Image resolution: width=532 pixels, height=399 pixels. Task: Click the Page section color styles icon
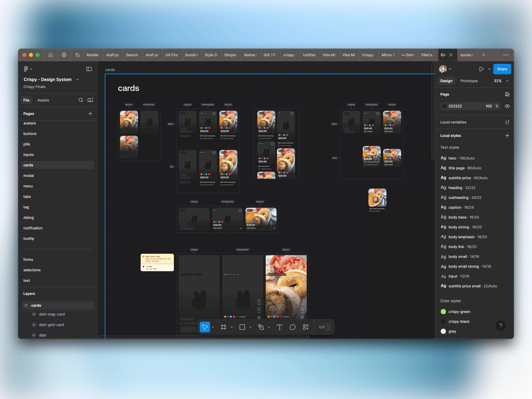pos(507,94)
